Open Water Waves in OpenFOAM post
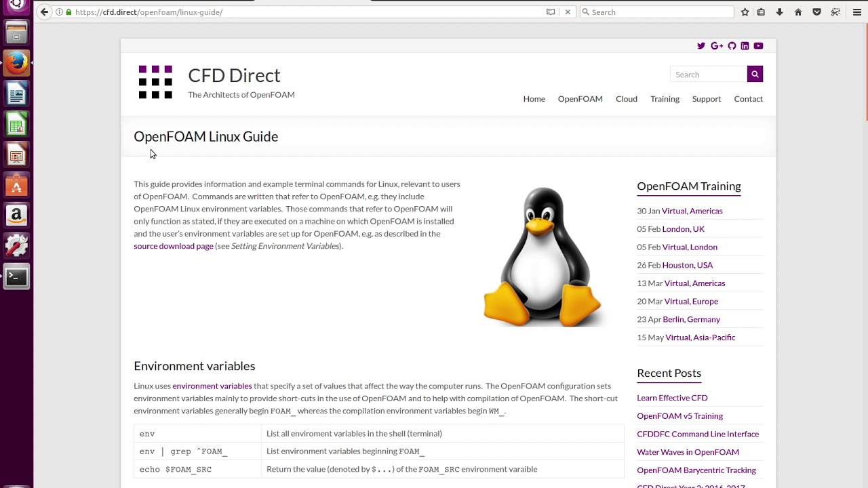Screen dimensions: 868x488 point(688,452)
